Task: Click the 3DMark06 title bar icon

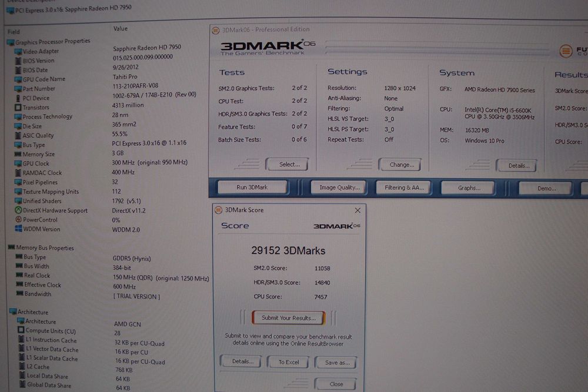Action: [x=216, y=31]
